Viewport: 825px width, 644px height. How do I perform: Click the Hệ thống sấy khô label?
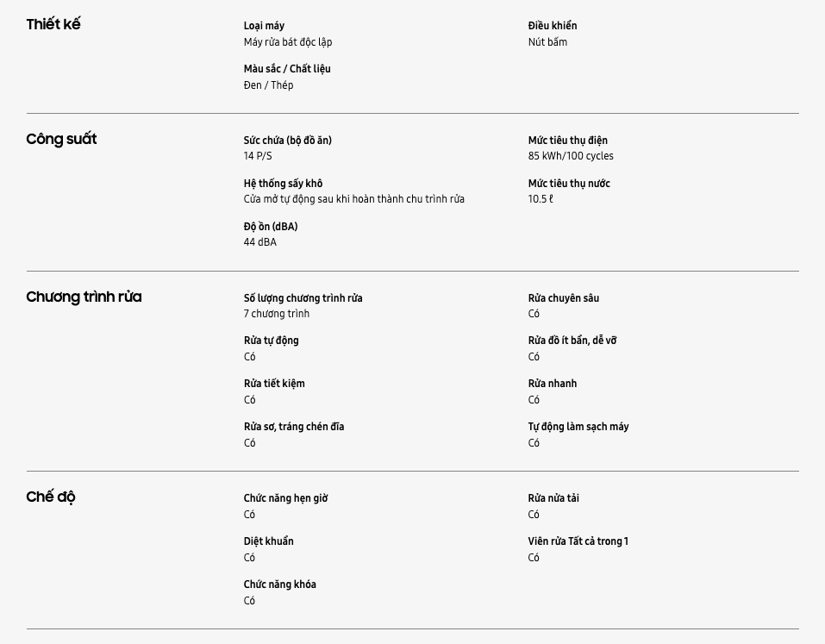(283, 184)
